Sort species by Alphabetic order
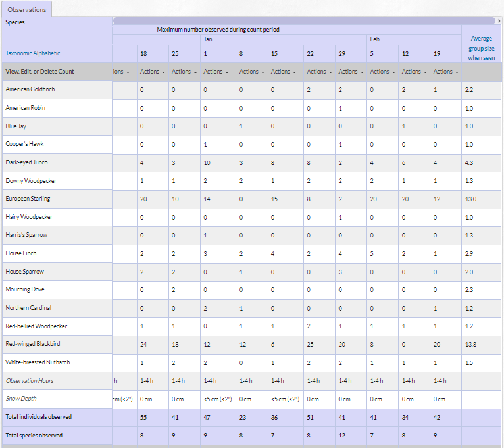504x448 pixels. (x=46, y=53)
